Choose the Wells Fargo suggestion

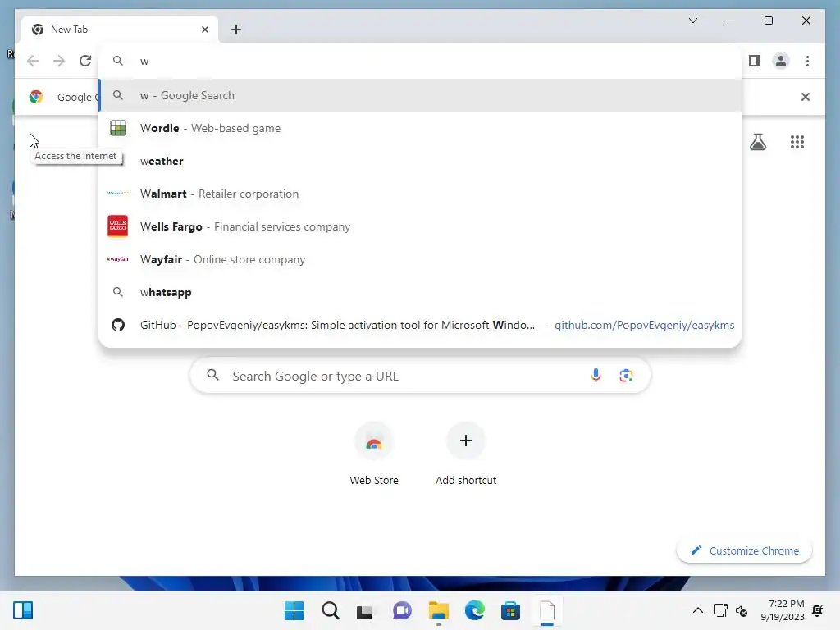[420, 226]
